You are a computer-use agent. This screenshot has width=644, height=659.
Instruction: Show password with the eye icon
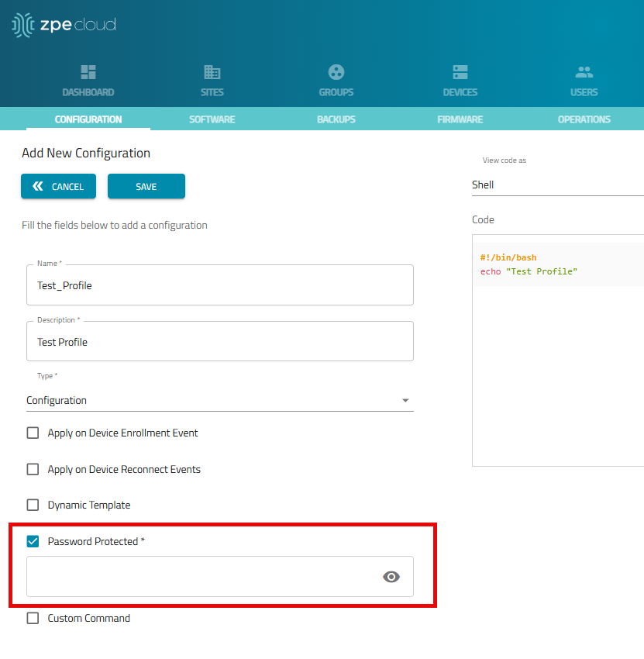pos(391,577)
